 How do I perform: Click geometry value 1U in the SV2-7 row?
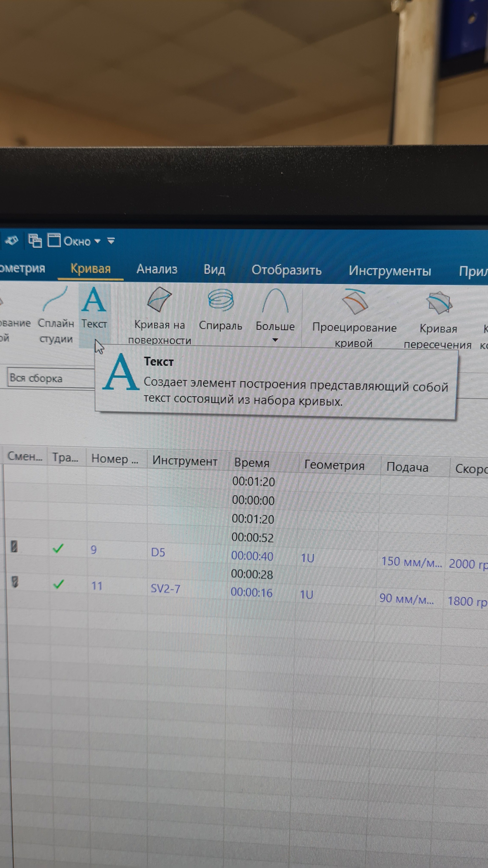click(x=306, y=594)
